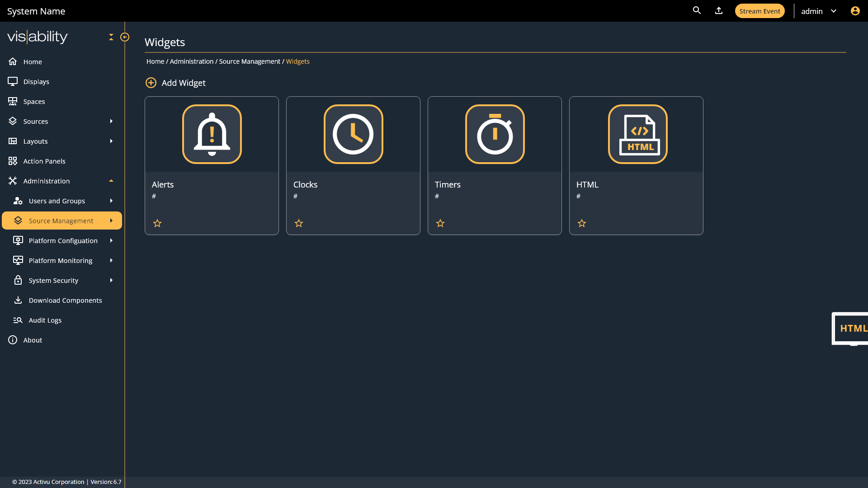Image resolution: width=868 pixels, height=488 pixels.
Task: Click the floating HTML thumbnail at right edge
Action: tap(851, 328)
